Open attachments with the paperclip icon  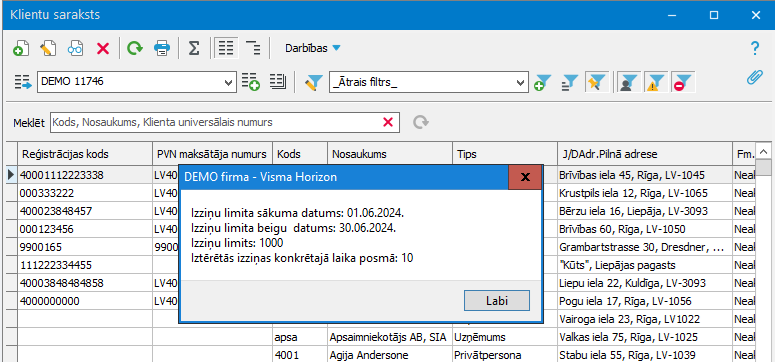pos(754,77)
